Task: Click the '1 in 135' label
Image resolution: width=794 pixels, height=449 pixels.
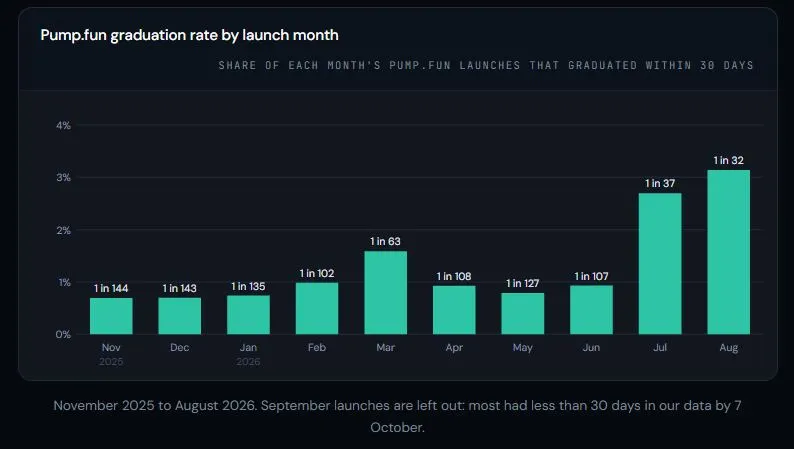Action: [x=248, y=287]
